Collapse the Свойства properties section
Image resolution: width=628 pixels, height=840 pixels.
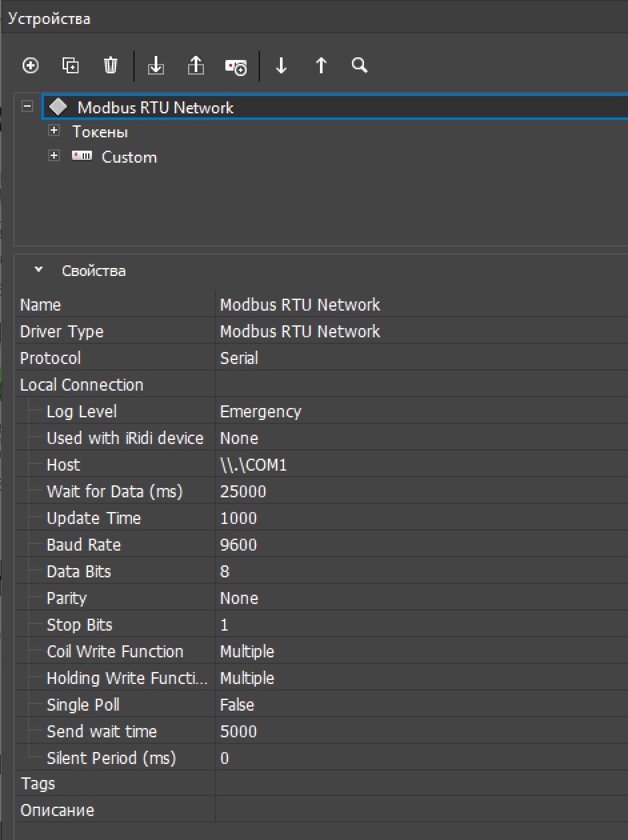39,271
